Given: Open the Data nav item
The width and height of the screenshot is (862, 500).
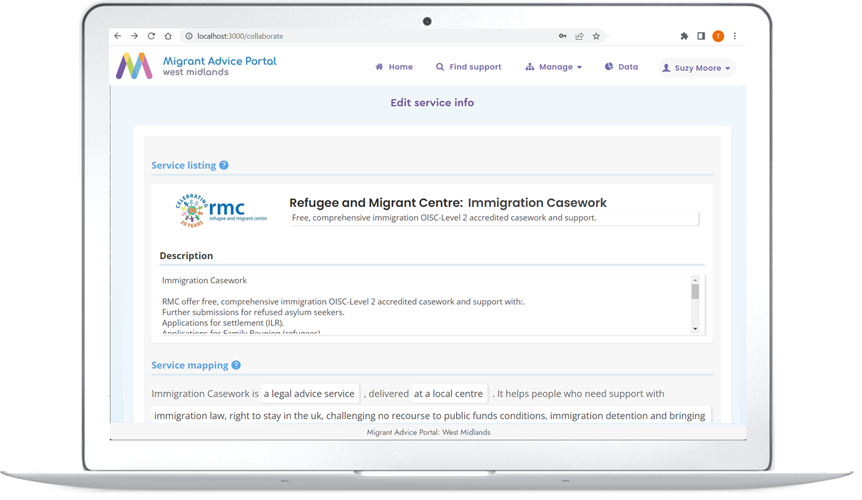Looking at the screenshot, I should tap(622, 67).
